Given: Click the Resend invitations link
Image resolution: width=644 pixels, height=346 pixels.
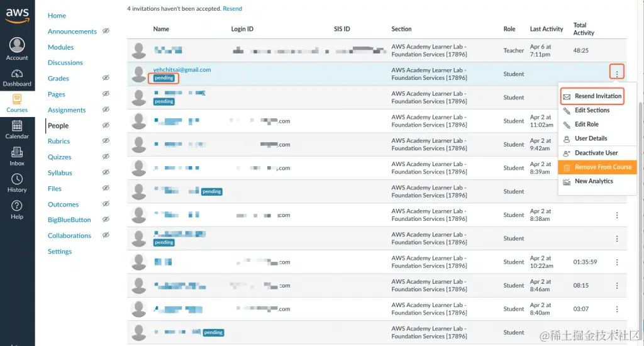Looking at the screenshot, I should click(x=232, y=9).
